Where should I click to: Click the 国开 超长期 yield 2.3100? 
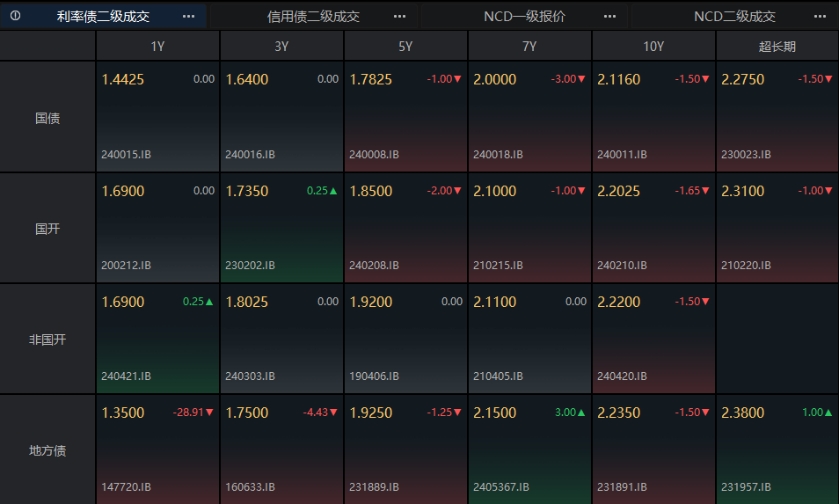pos(742,191)
